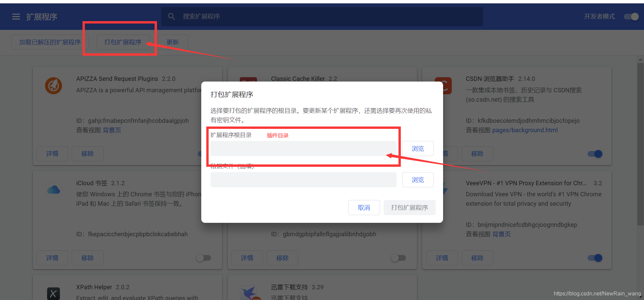Browse for extension root directory
The height and width of the screenshot is (300, 644).
click(x=418, y=148)
